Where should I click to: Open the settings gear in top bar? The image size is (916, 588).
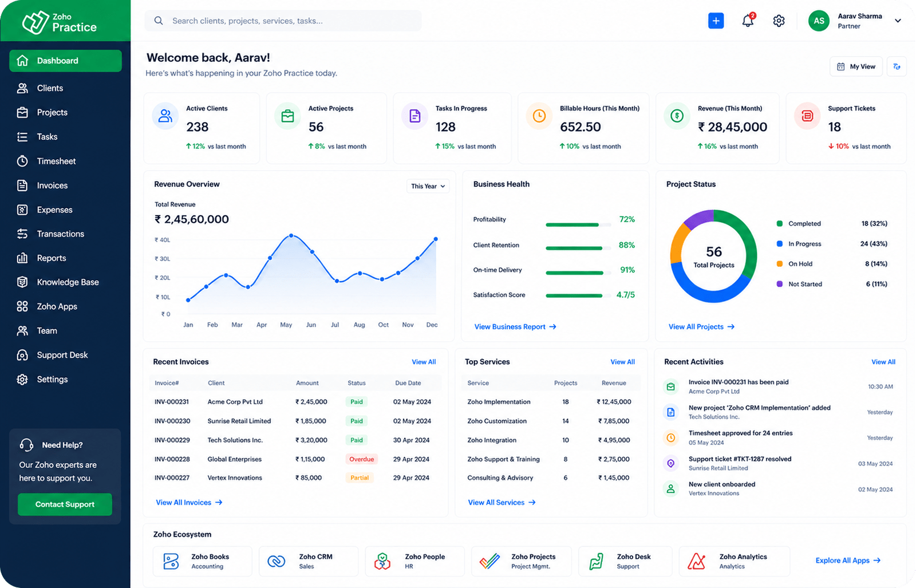(779, 21)
